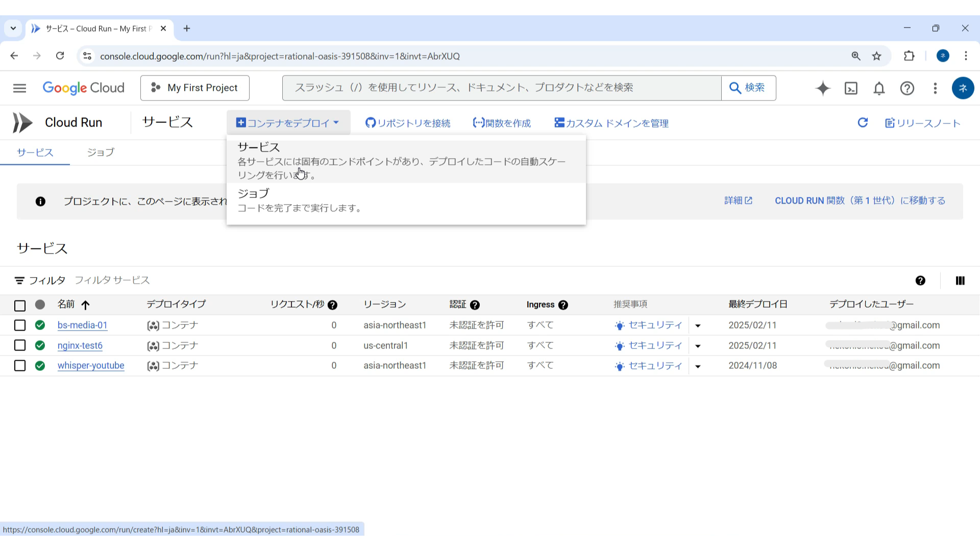Bookmark this page with the star icon
The height and width of the screenshot is (551, 980).
pyautogui.click(x=877, y=56)
